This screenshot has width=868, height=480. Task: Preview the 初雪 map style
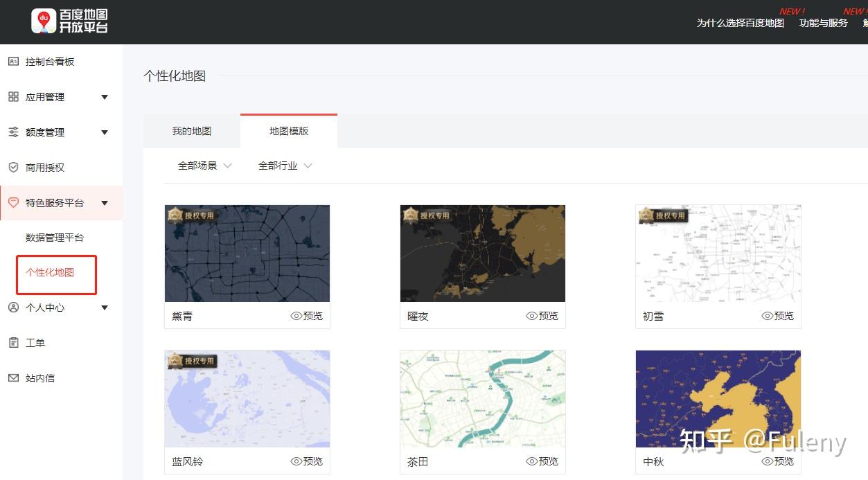[778, 316]
